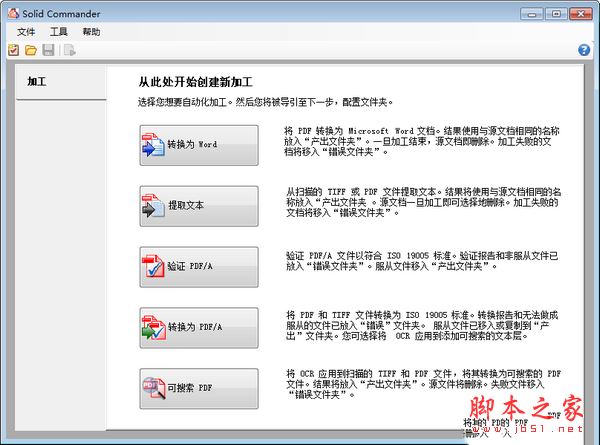Open file using the folder toolbar icon
Image resolution: width=600 pixels, height=445 pixels.
(x=31, y=50)
